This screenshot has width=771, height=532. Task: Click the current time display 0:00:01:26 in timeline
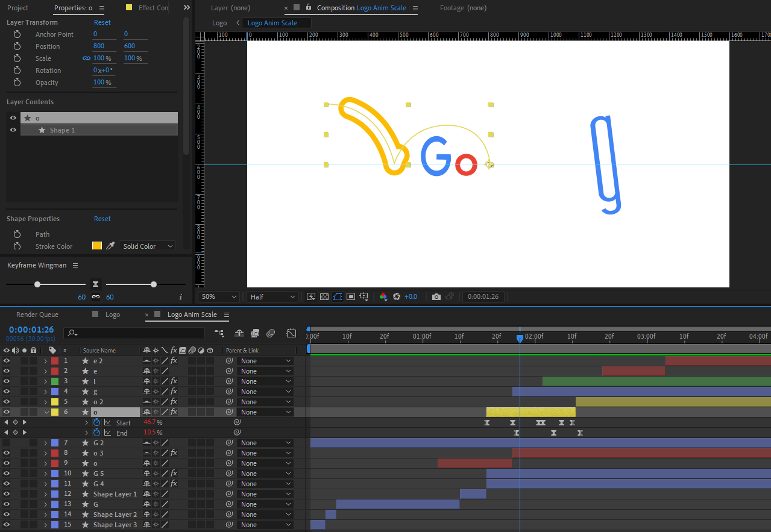pos(31,330)
